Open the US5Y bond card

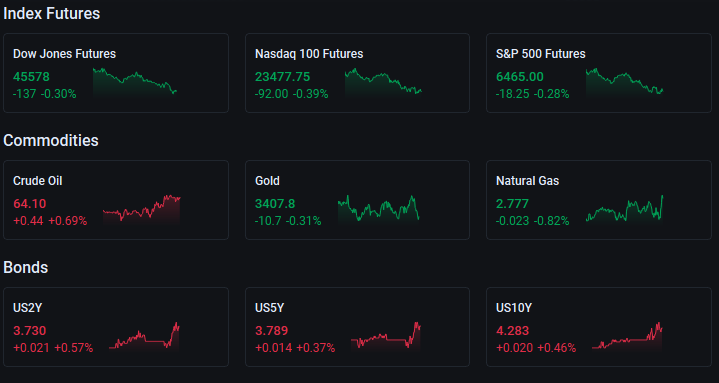pos(357,327)
